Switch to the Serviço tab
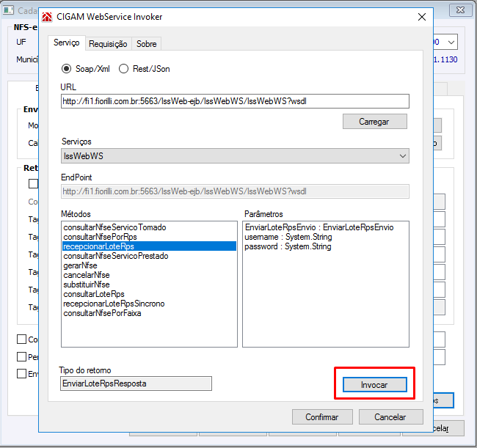Viewport: 477px width, 448px height. (66, 43)
